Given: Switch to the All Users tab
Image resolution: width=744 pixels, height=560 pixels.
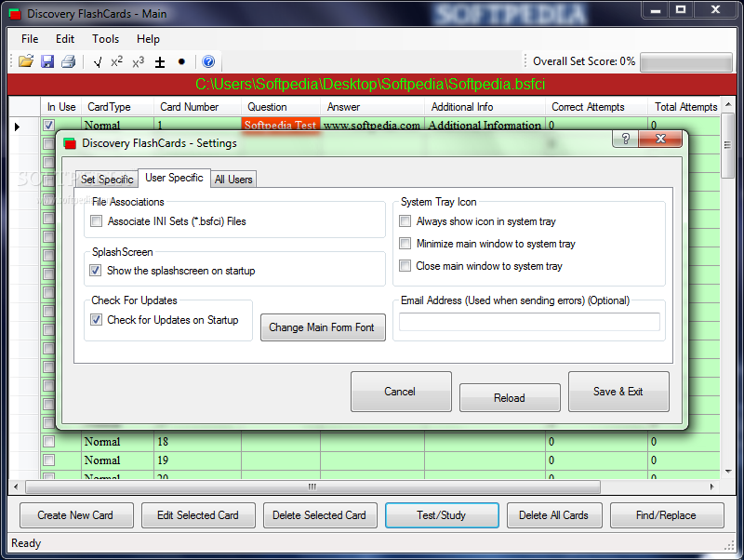Looking at the screenshot, I should [233, 180].
